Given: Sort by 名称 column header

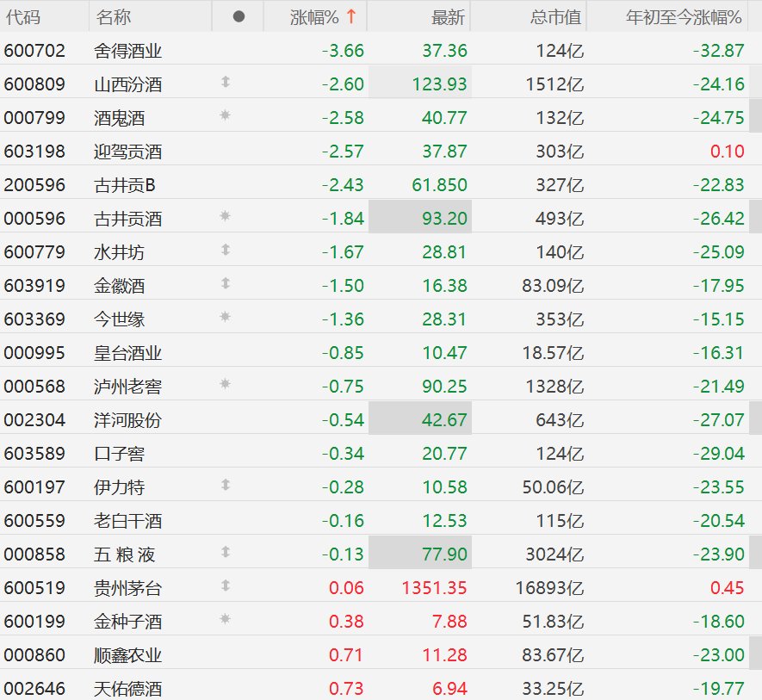Looking at the screenshot, I should pos(114,17).
